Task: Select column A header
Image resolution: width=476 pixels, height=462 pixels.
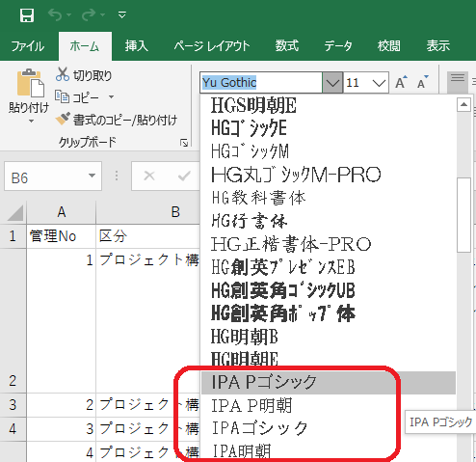Action: tap(62, 212)
